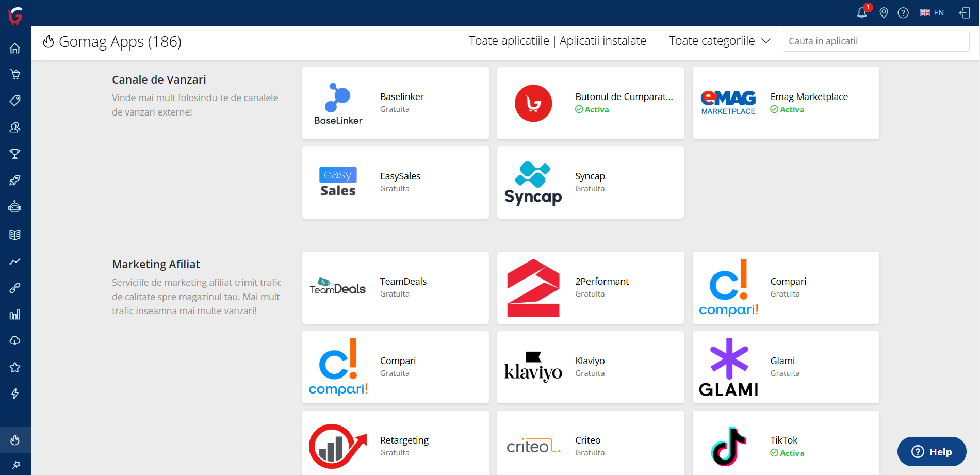Click the logout icon at top right
Screen dimensions: 980x475
tap(965, 13)
